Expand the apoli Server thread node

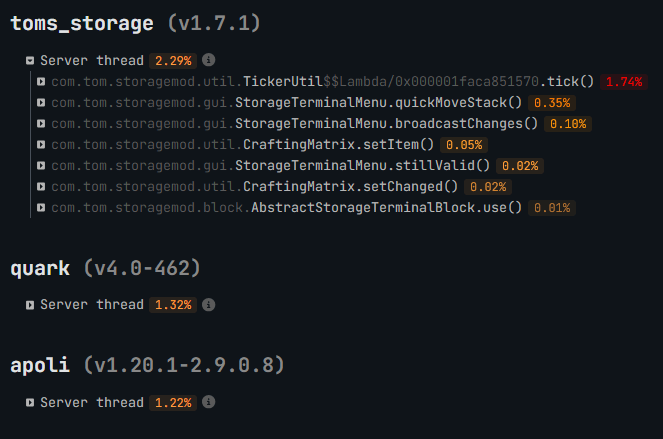31,402
